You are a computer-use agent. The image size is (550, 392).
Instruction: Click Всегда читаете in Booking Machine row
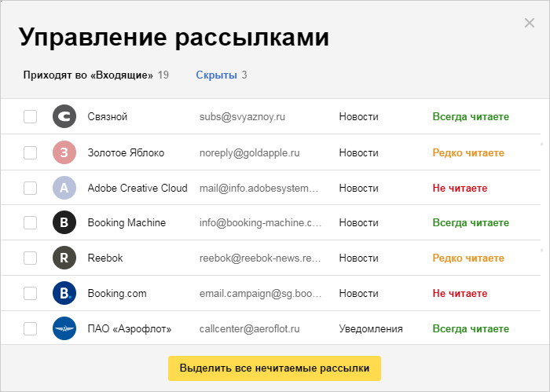471,222
